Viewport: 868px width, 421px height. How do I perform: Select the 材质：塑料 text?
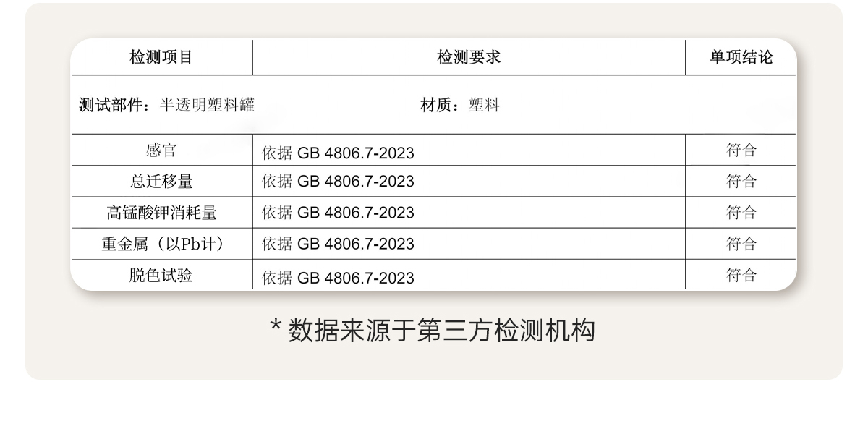[460, 106]
